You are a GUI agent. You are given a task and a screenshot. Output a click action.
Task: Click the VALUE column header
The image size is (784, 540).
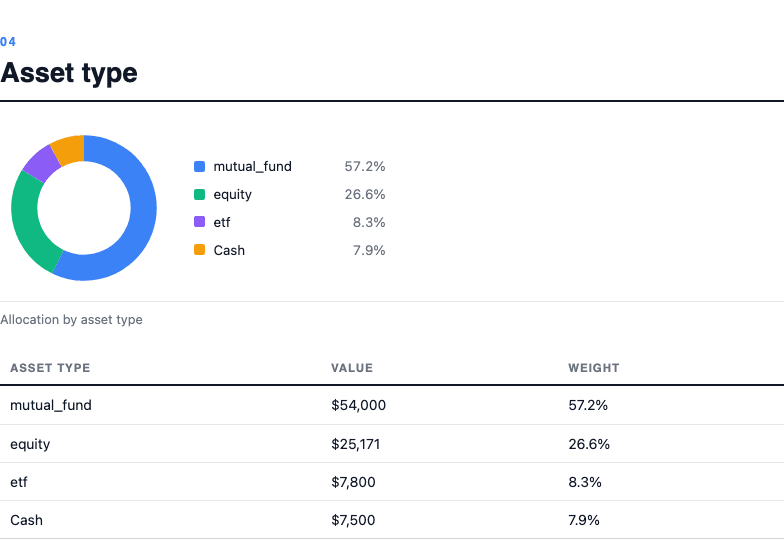click(x=352, y=368)
